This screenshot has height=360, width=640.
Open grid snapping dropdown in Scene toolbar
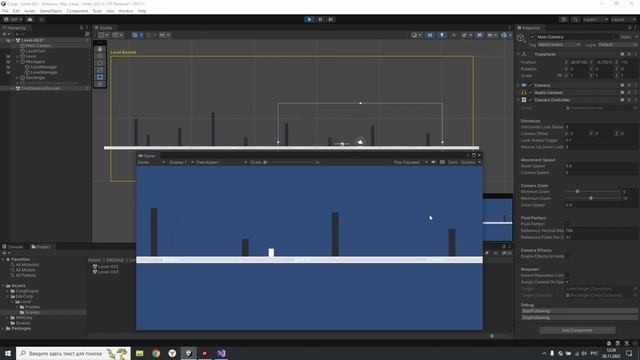(x=137, y=35)
